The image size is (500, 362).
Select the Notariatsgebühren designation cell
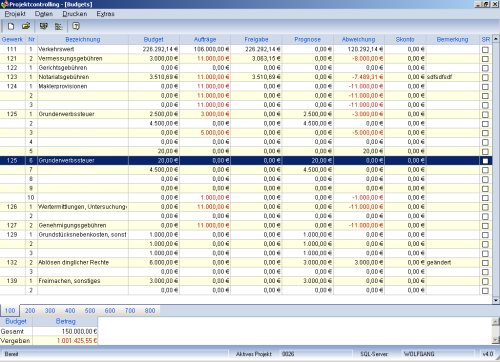pyautogui.click(x=83, y=77)
